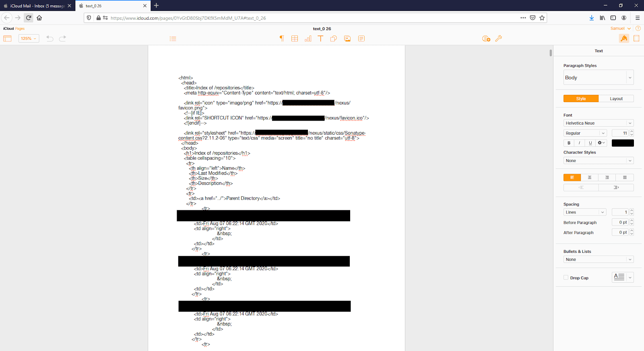Open the 125% zoom level dropdown
Image resolution: width=644 pixels, height=351 pixels.
pyautogui.click(x=29, y=39)
